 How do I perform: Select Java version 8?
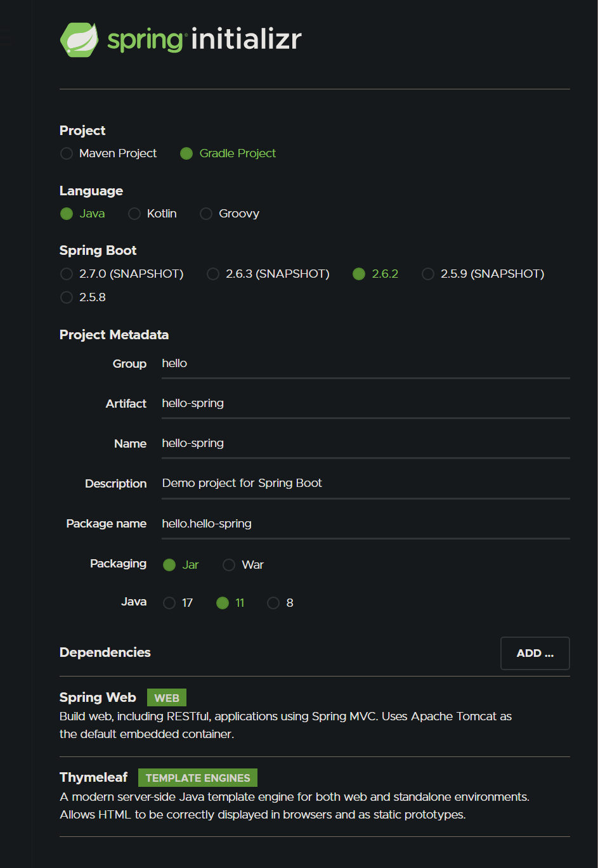(273, 603)
